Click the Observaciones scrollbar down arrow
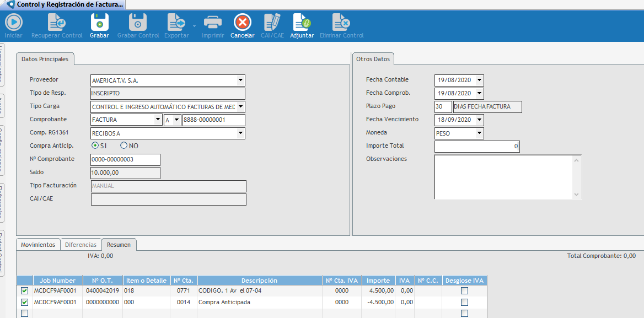644x318 pixels. [577, 195]
